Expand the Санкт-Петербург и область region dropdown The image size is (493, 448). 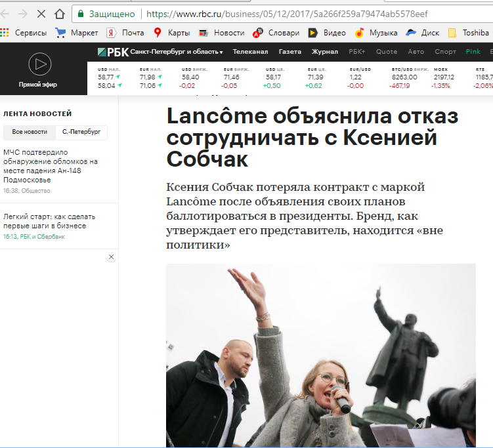pyautogui.click(x=177, y=52)
